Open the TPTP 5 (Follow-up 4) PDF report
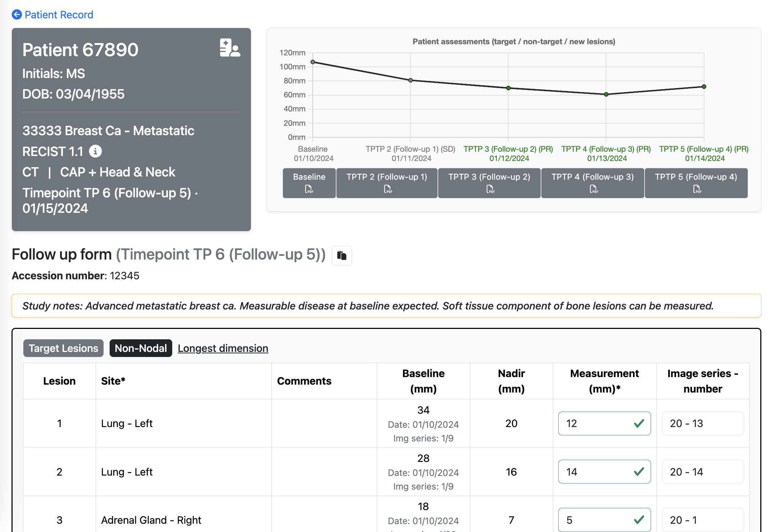This screenshot has height=532, width=770. [696, 183]
